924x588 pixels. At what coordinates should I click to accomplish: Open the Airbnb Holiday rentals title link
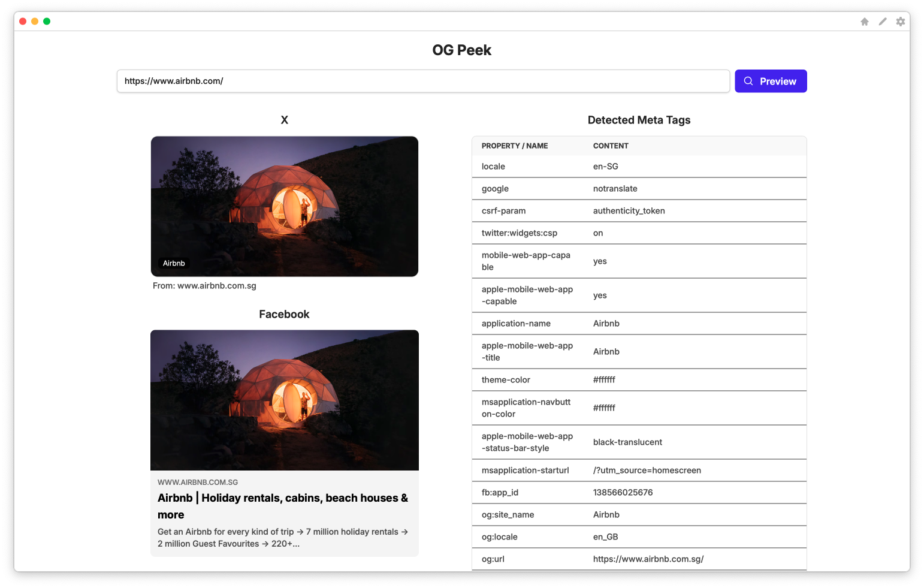(282, 506)
